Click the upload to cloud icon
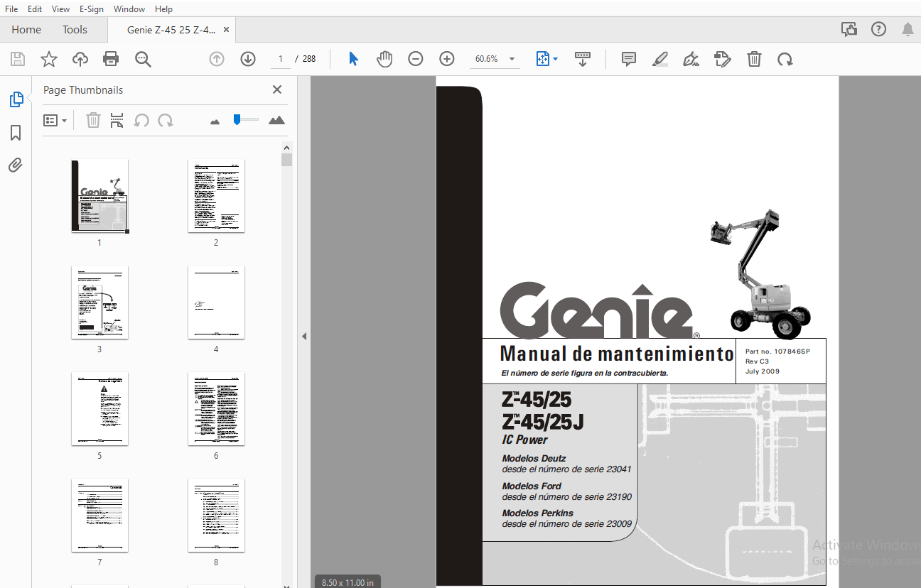 click(80, 59)
